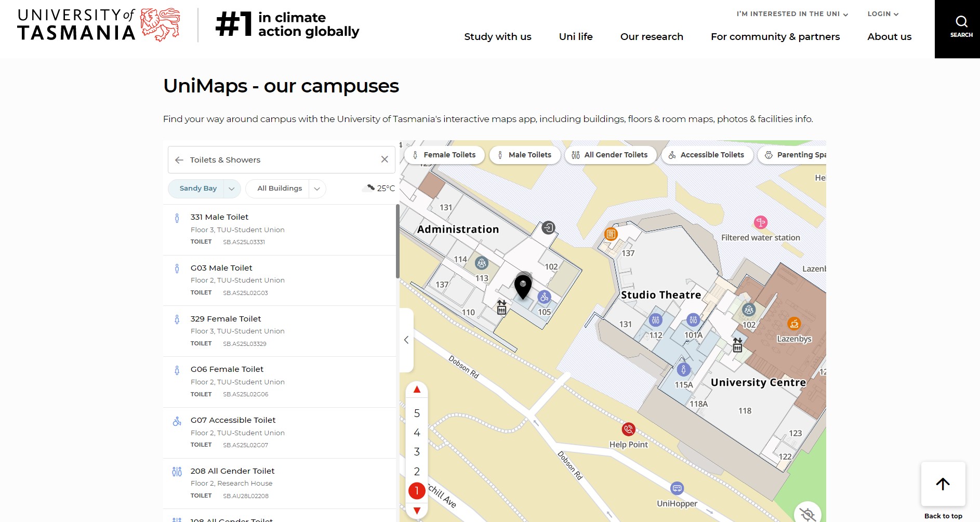Viewport: 980px width, 522px height.
Task: Click the wheelchair icon beside G07 Accessible Toilet
Action: coord(177,421)
